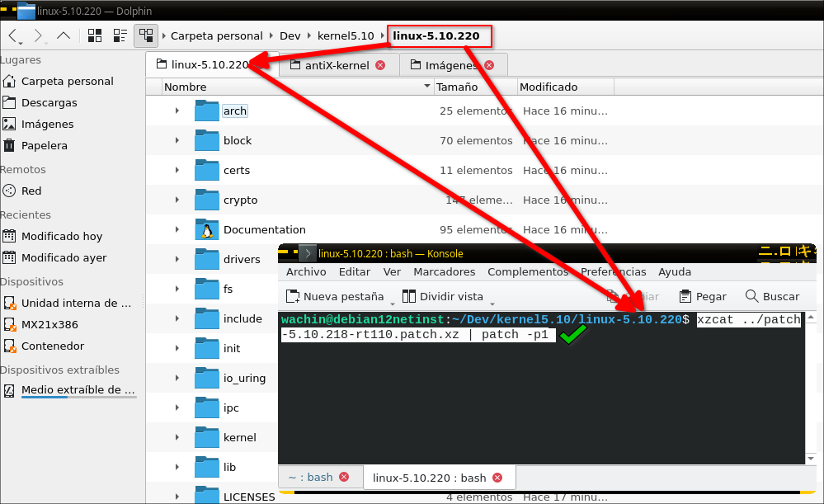The image size is (824, 504).
Task: Click the drivers folder icon
Action: point(206,259)
